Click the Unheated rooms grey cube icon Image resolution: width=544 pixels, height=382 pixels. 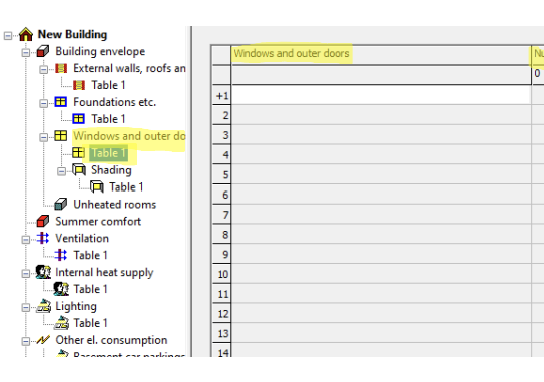(61, 204)
